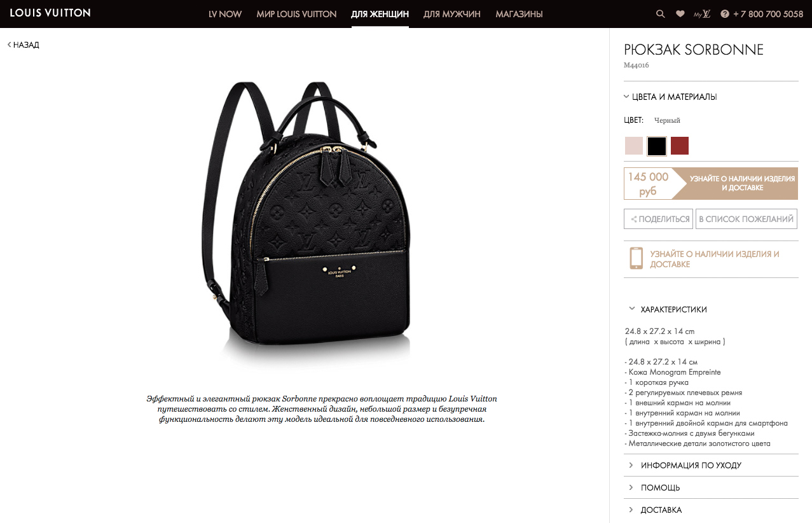Open the Магазины menu item
The width and height of the screenshot is (812, 523).
pyautogui.click(x=520, y=14)
